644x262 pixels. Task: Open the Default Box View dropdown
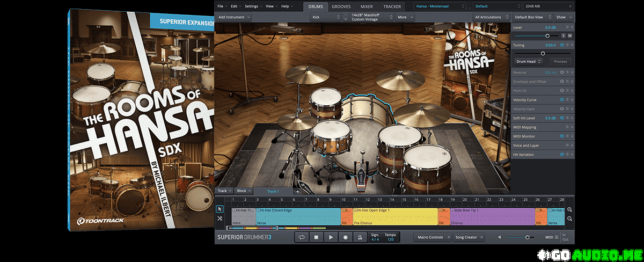(532, 17)
